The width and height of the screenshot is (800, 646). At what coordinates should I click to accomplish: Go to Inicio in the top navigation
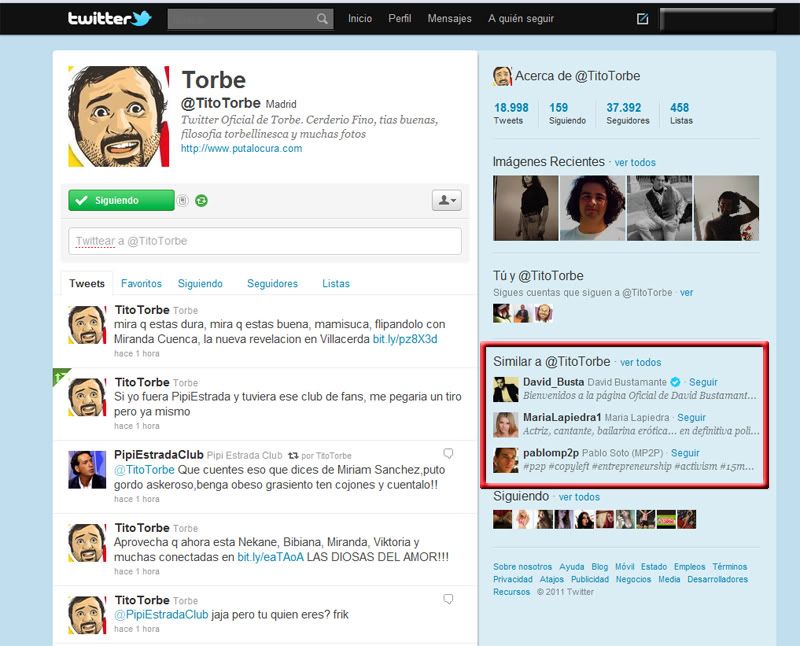click(x=360, y=19)
